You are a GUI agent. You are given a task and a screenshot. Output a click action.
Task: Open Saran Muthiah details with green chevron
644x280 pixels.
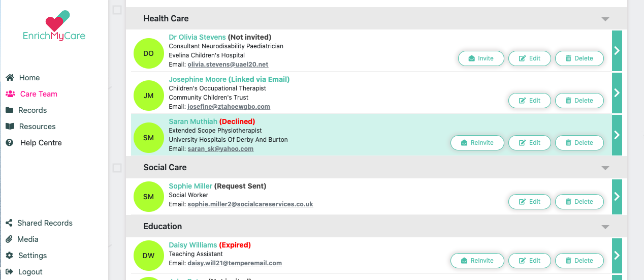click(617, 135)
